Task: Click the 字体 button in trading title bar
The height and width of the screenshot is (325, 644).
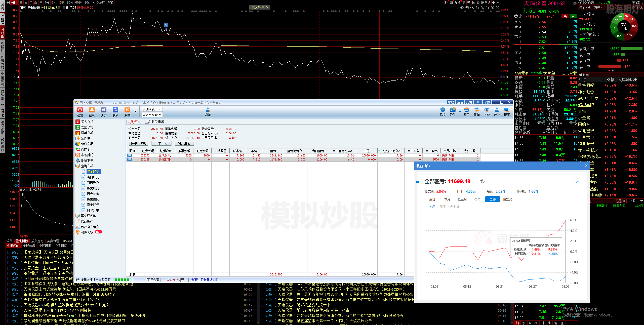Action: pos(487,102)
